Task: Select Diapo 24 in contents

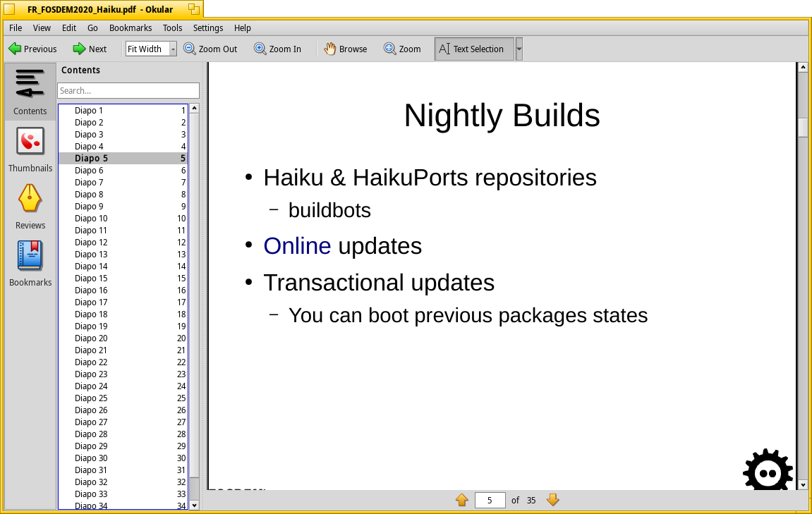Action: [123, 386]
